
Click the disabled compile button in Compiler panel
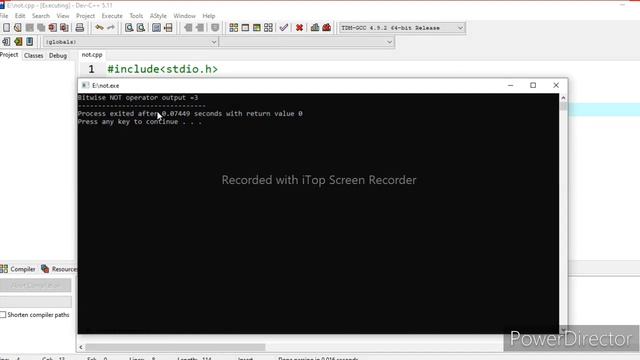[x=36, y=285]
